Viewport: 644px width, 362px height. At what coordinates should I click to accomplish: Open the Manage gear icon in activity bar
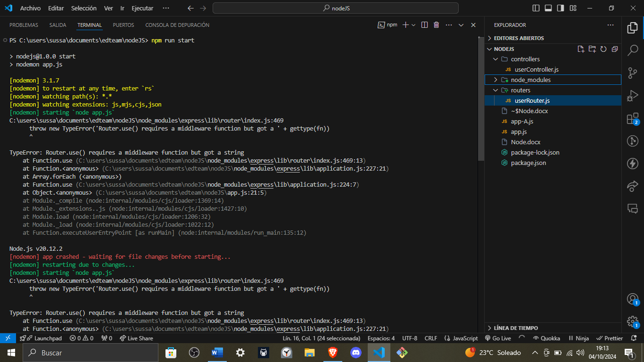[x=633, y=321]
